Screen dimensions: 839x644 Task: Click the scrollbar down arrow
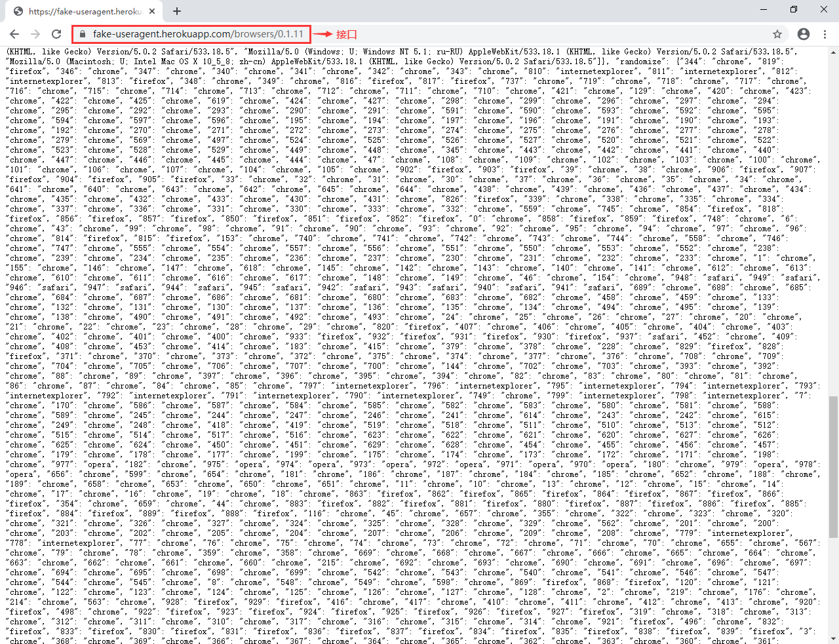(x=833, y=638)
